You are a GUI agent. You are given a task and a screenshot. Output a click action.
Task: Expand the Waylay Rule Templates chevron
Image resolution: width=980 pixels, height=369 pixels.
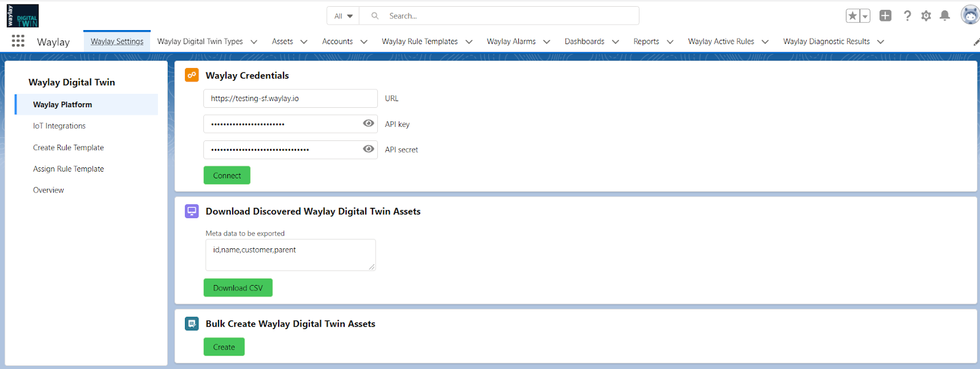(x=469, y=42)
